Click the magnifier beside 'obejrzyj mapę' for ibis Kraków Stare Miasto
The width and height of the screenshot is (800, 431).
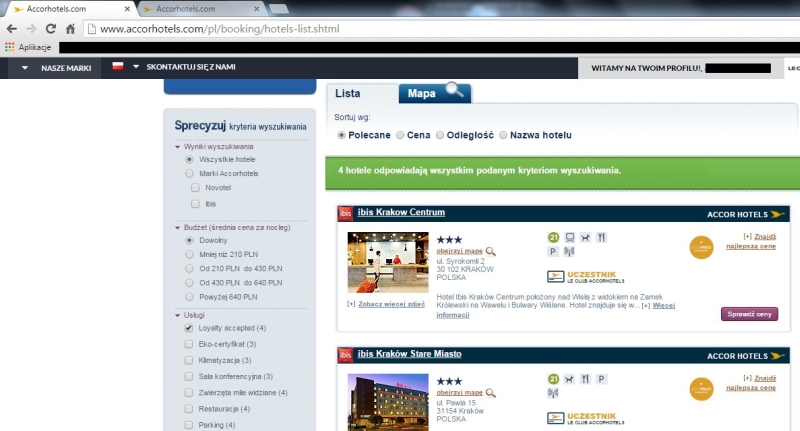tap(490, 393)
